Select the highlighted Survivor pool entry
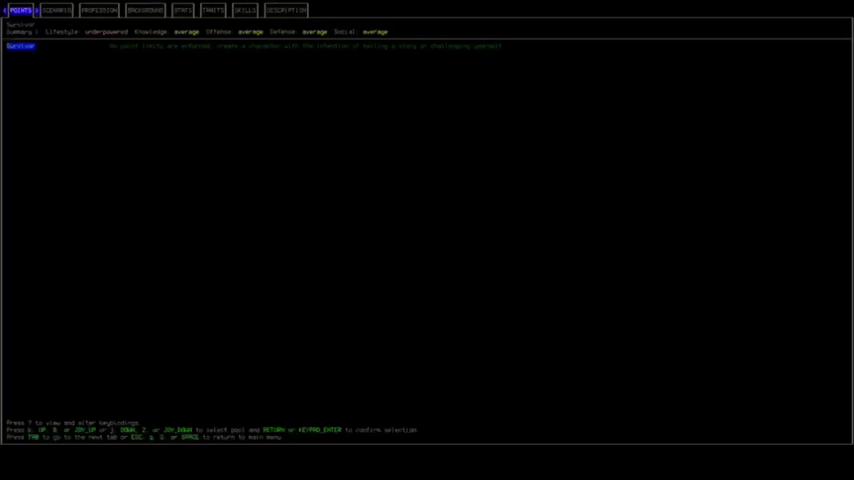This screenshot has width=854, height=480. tap(20, 46)
